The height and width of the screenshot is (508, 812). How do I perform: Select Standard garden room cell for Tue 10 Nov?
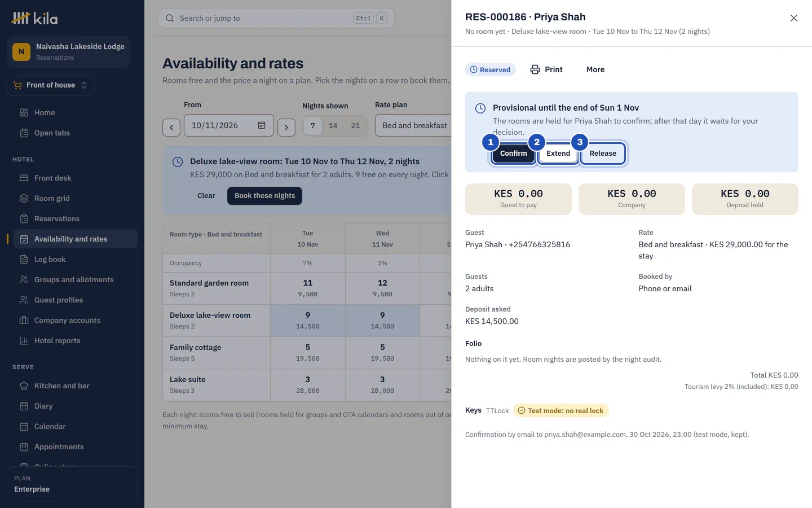click(x=308, y=288)
